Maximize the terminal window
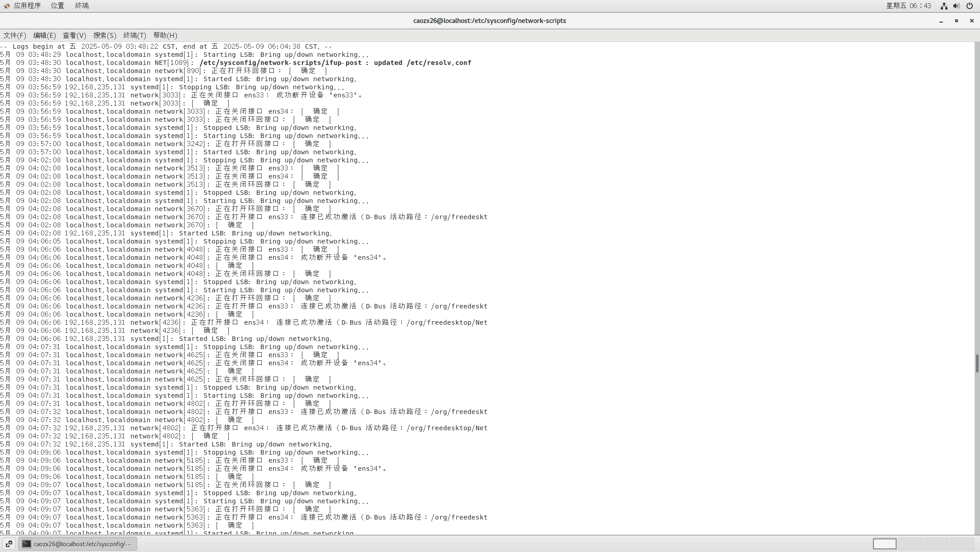The image size is (980, 552). (x=956, y=21)
